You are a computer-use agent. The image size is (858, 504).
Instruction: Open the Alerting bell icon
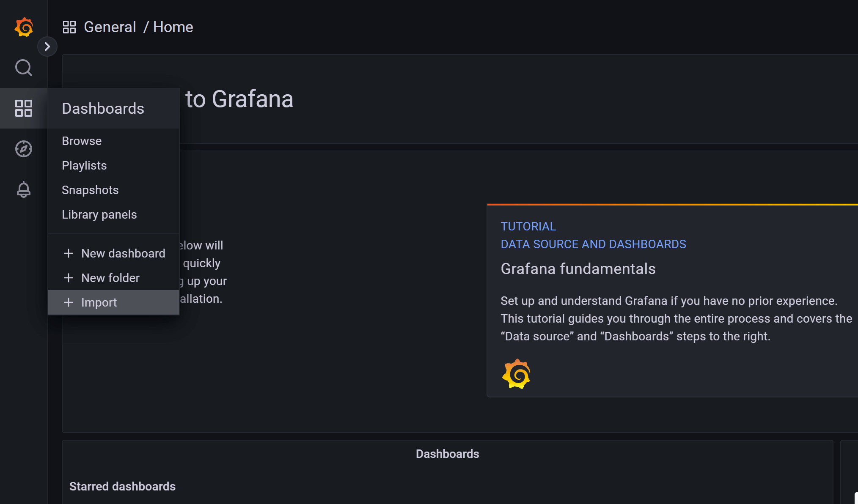point(24,189)
